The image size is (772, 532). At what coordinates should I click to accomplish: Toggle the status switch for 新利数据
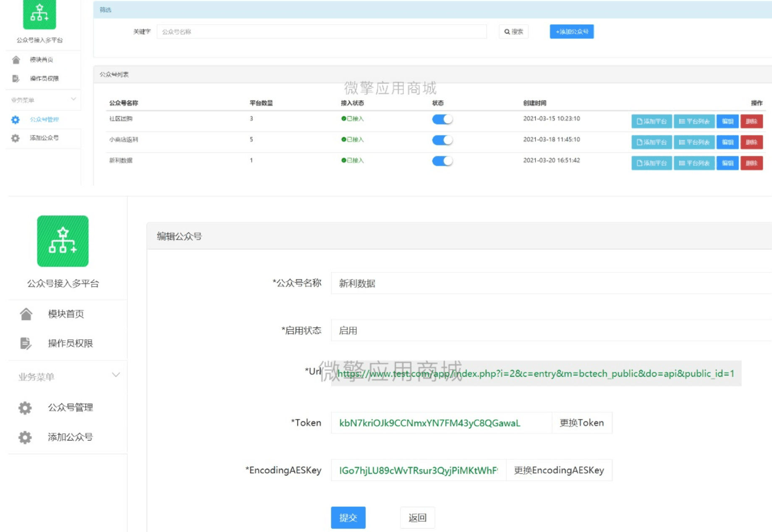(x=443, y=161)
